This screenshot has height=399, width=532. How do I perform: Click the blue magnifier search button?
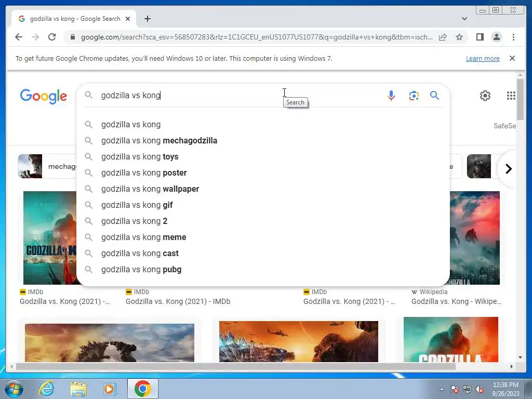click(x=435, y=96)
